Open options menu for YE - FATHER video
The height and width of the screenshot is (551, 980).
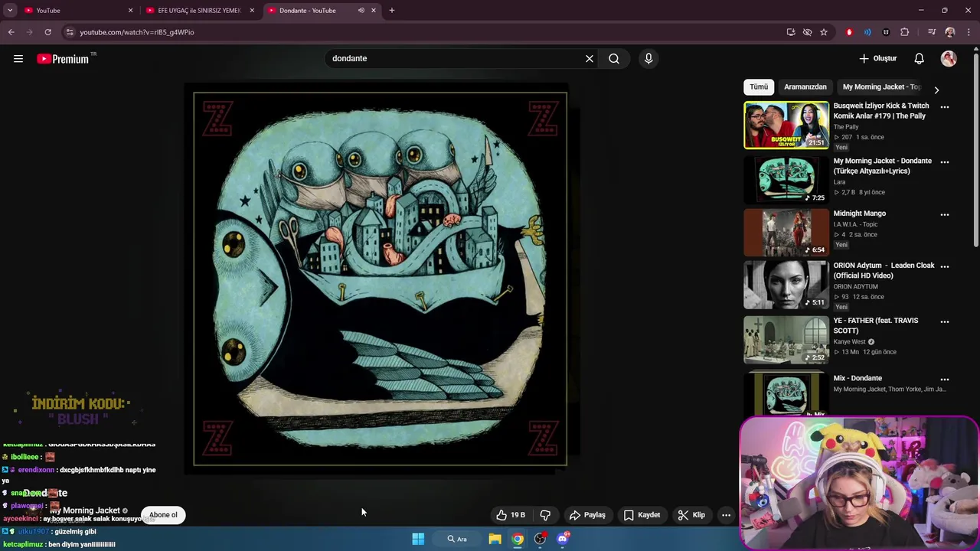[x=945, y=321]
